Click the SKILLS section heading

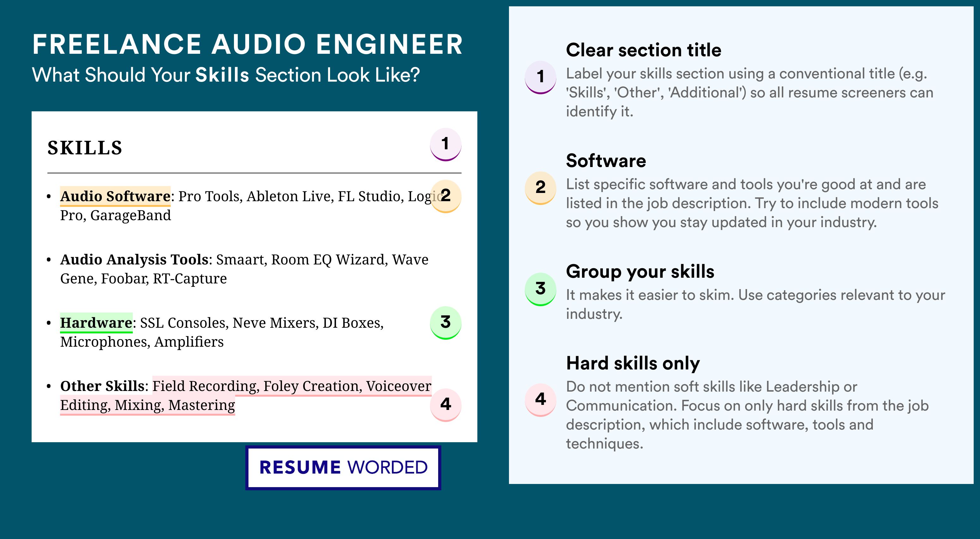click(85, 148)
